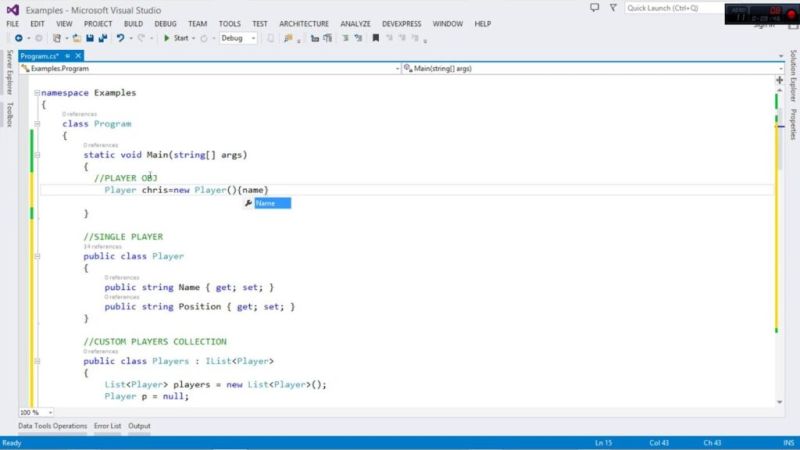The width and height of the screenshot is (800, 450).
Task: Click the Save All icon
Action: pos(103,38)
